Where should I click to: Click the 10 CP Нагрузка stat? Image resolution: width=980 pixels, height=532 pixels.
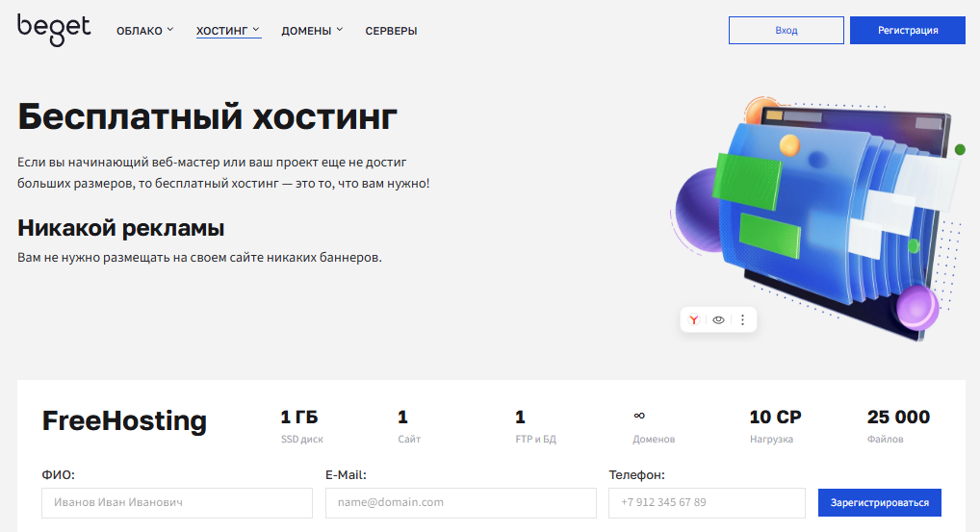click(x=774, y=426)
